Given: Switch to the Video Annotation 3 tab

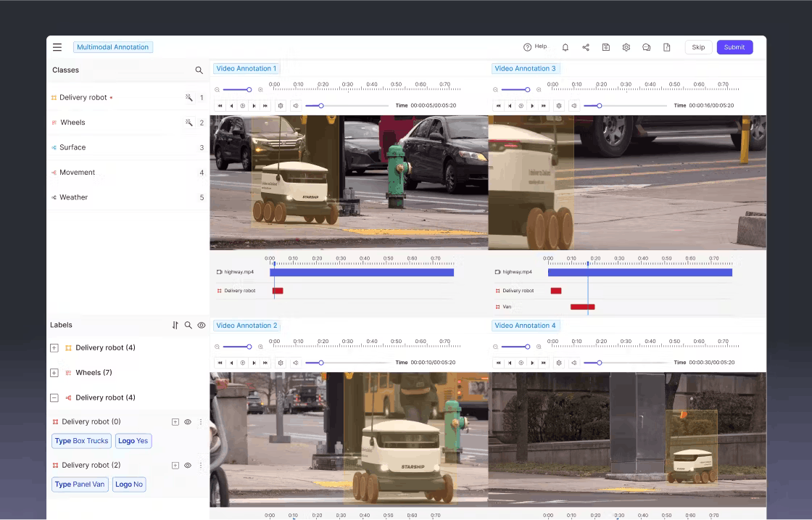Looking at the screenshot, I should [x=526, y=68].
